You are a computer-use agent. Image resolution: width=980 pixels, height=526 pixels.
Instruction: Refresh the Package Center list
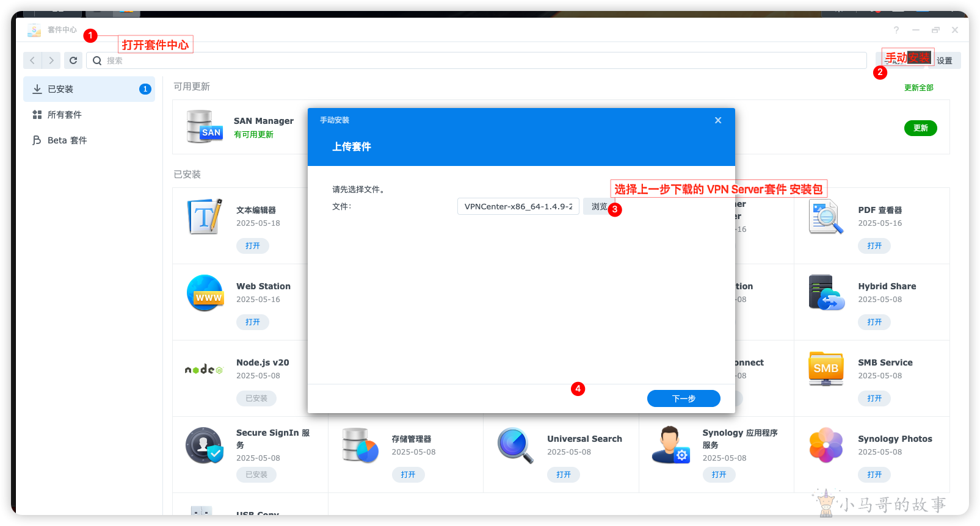(73, 60)
